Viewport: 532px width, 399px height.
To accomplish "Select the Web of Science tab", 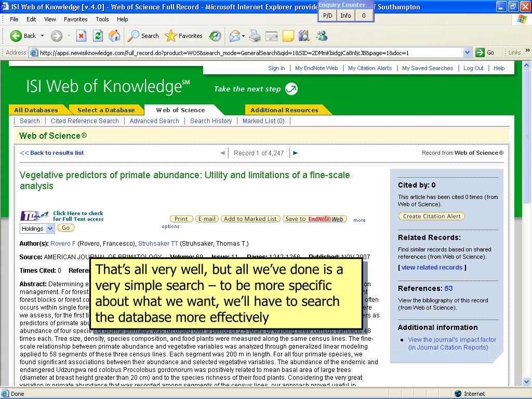I will 180,110.
